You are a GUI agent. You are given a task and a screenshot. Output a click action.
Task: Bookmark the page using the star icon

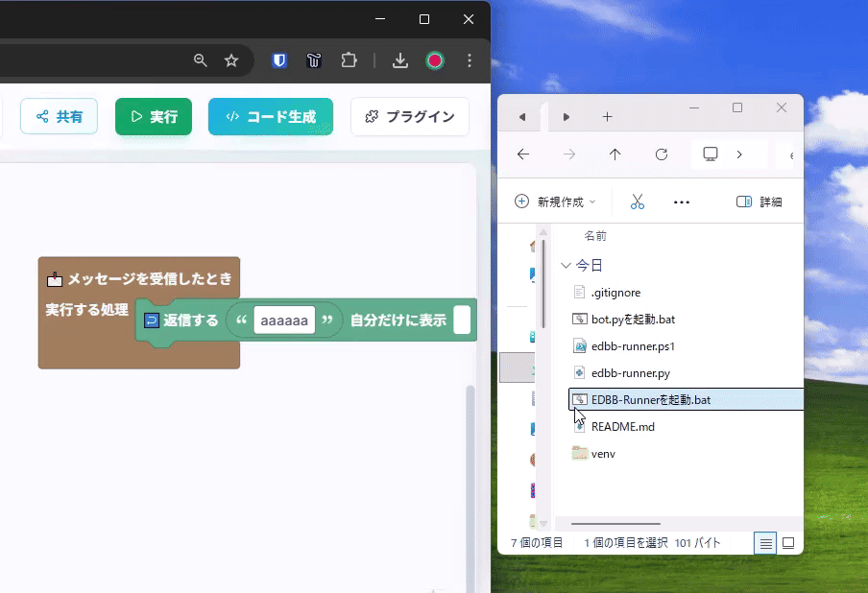(x=230, y=59)
